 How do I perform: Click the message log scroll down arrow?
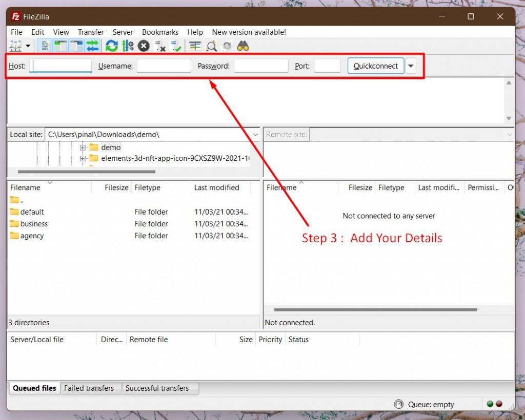pos(509,118)
